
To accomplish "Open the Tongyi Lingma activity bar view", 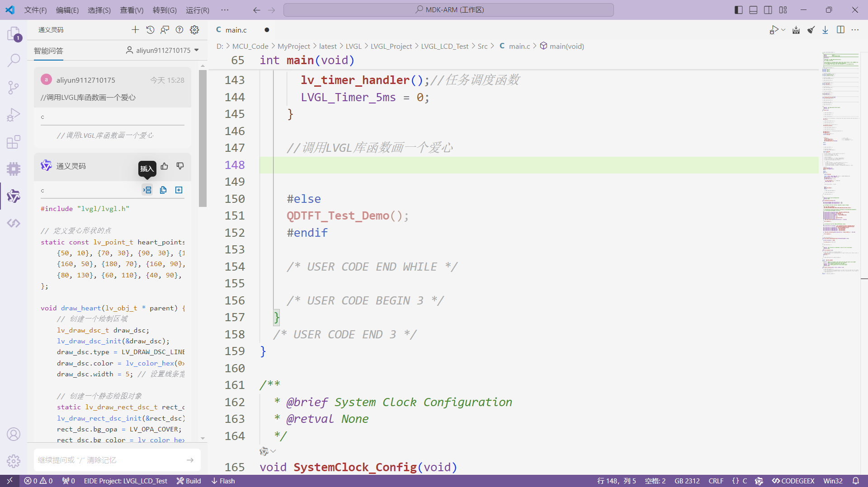I will tap(14, 196).
